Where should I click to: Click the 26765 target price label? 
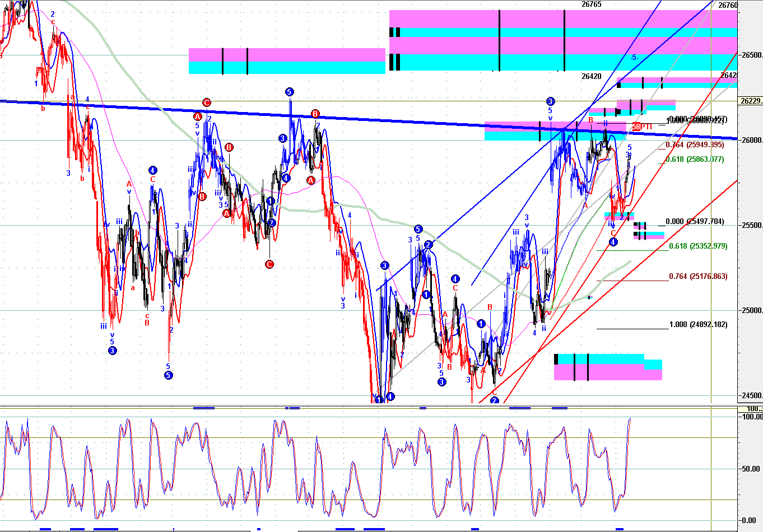[592, 4]
